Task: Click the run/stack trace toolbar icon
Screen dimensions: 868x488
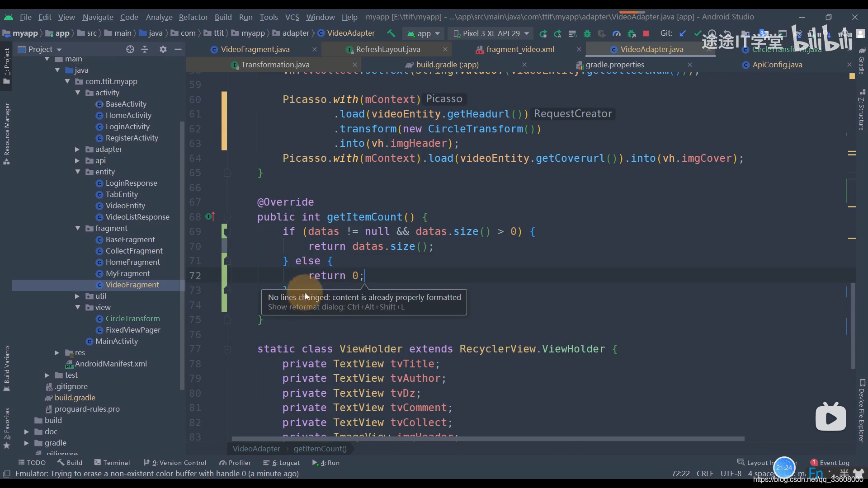Action: click(572, 33)
